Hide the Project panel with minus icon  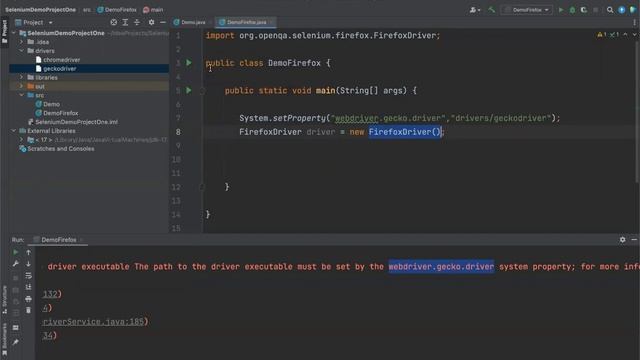pos(163,22)
